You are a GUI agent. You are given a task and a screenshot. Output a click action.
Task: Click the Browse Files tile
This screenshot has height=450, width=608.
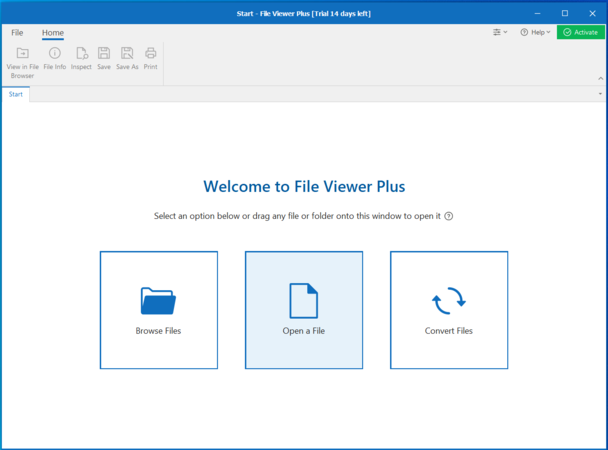[159, 310]
